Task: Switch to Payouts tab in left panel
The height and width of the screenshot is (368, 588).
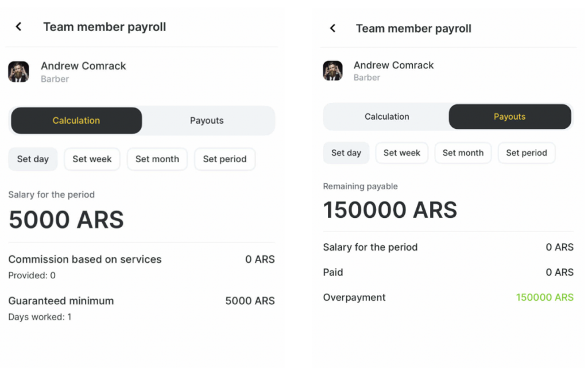Action: [x=207, y=121]
